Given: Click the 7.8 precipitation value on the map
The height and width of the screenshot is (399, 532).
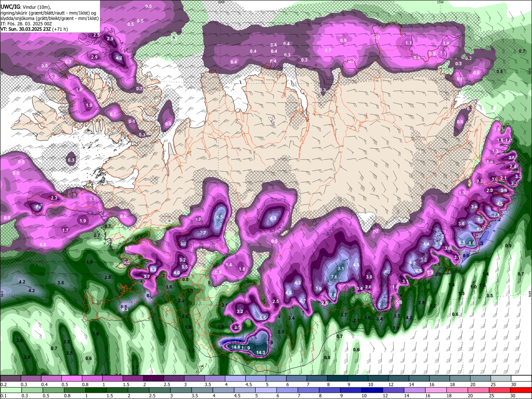Looking at the screenshot, I should click(332, 296).
